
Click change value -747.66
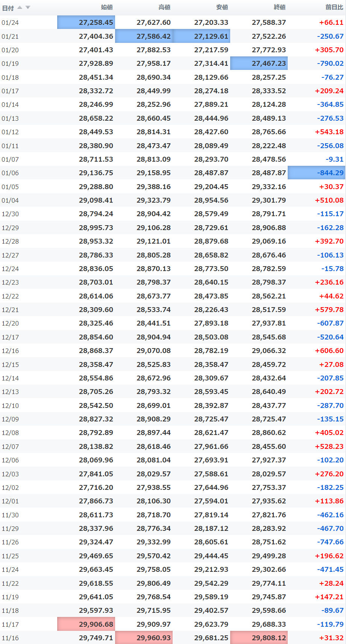[x=330, y=542]
